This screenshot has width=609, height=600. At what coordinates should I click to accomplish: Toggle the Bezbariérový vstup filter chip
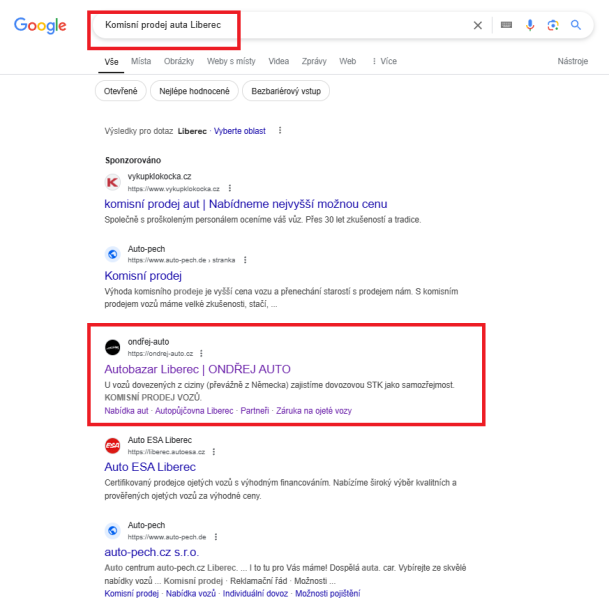[286, 91]
